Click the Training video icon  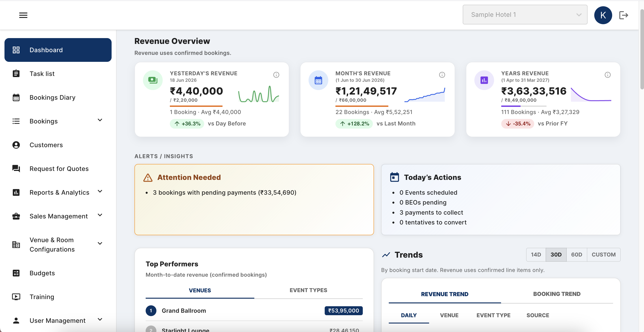pos(16,297)
